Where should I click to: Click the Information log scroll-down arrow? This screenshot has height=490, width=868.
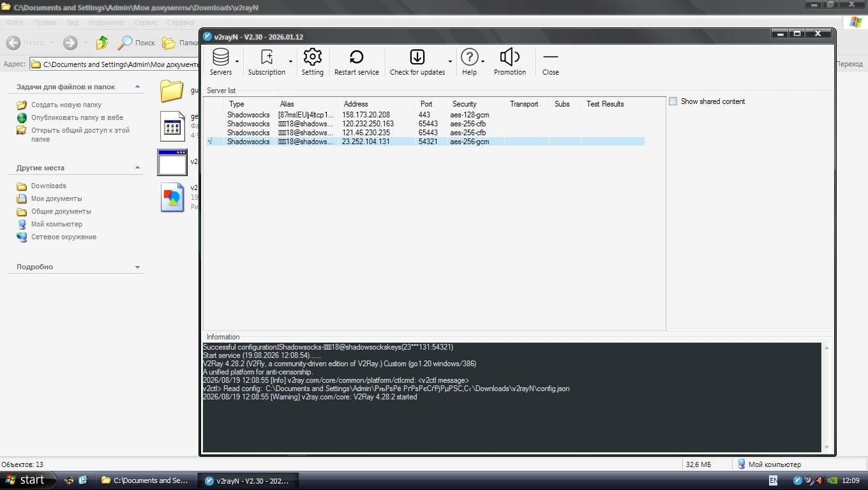click(827, 447)
